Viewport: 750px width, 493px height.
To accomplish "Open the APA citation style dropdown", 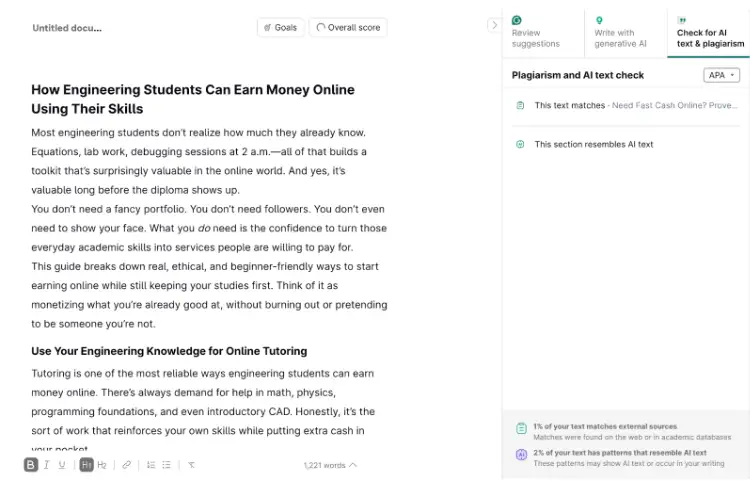I will tap(721, 75).
